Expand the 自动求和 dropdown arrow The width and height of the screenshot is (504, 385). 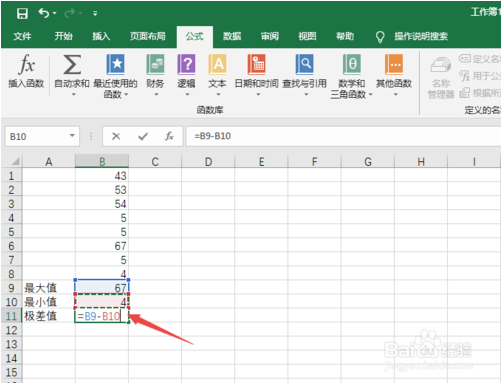[74, 95]
